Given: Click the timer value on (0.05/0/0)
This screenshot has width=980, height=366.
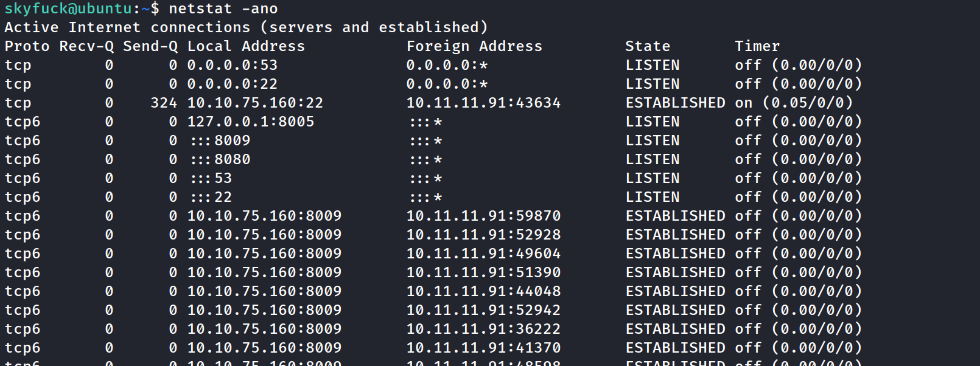Looking at the screenshot, I should click(x=794, y=103).
